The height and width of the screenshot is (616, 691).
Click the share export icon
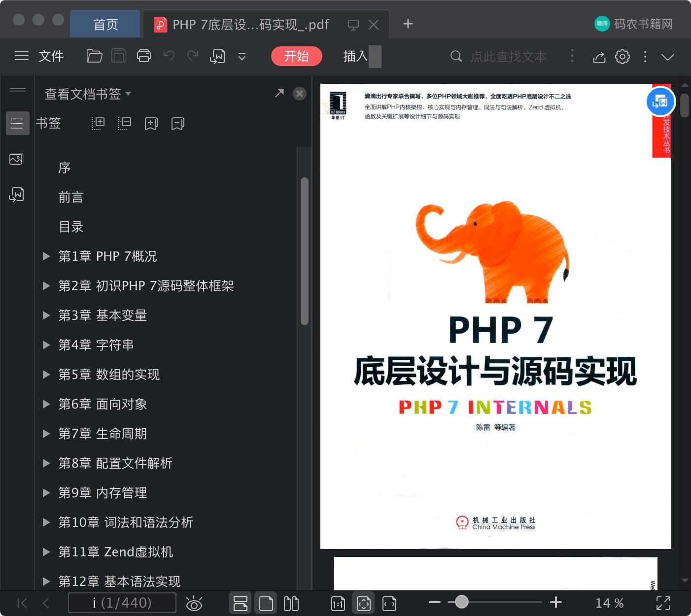point(599,57)
